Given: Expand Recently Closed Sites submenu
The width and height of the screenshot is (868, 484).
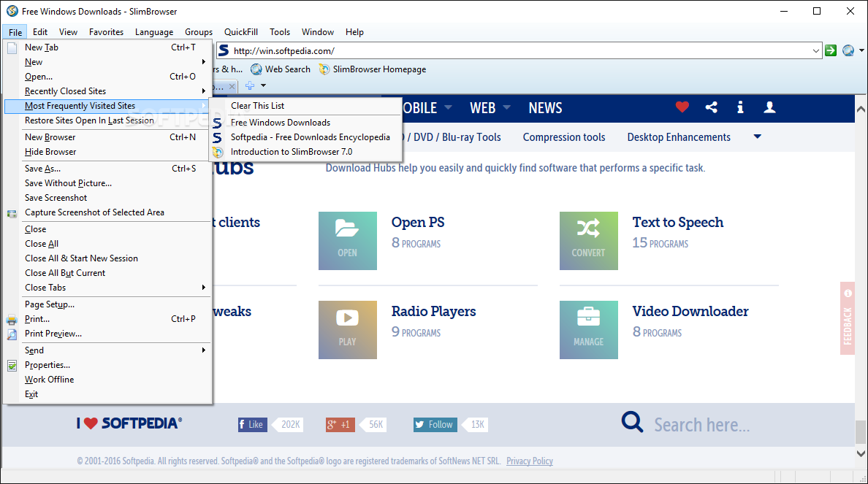Looking at the screenshot, I should click(x=108, y=91).
